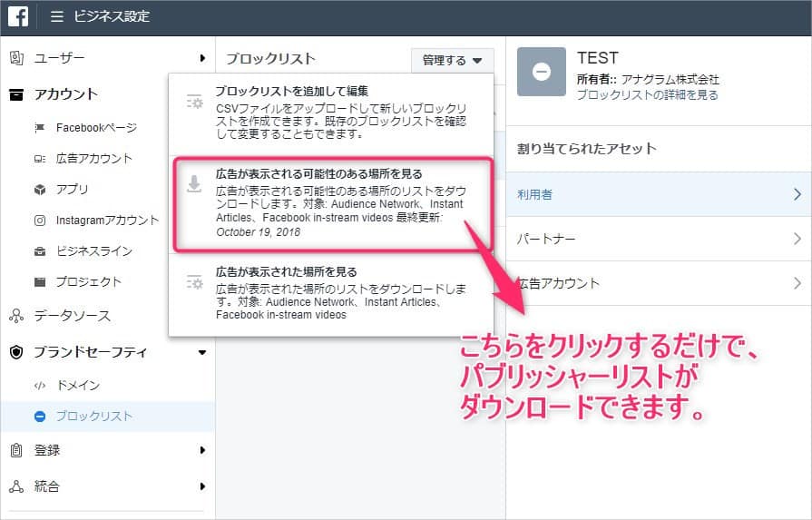This screenshot has width=812, height=520.
Task: Click the TEST block list avatar icon
Action: (542, 72)
